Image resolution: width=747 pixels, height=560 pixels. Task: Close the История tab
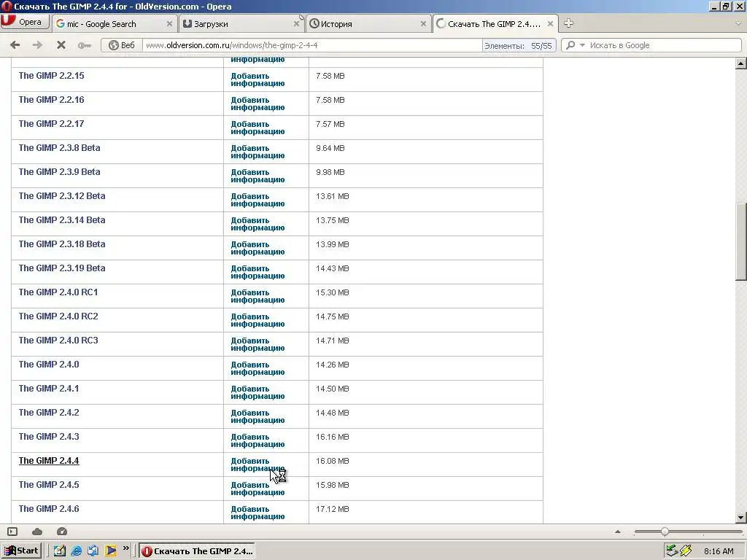(423, 24)
